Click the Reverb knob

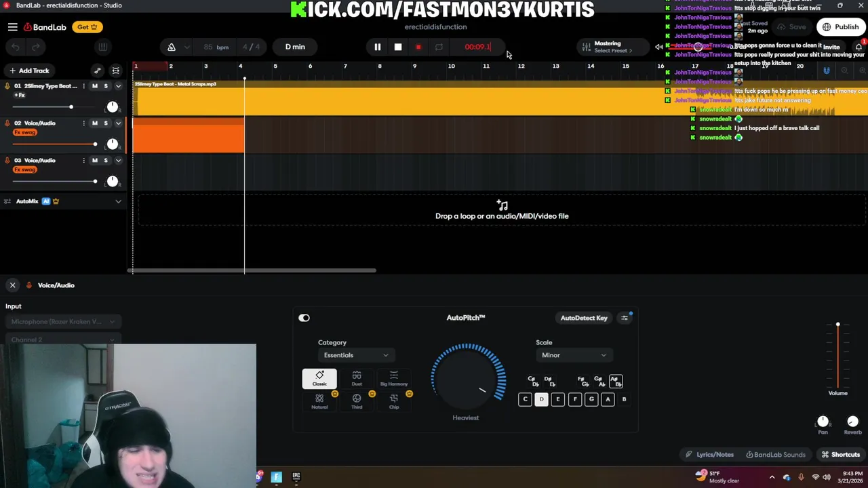852,422
